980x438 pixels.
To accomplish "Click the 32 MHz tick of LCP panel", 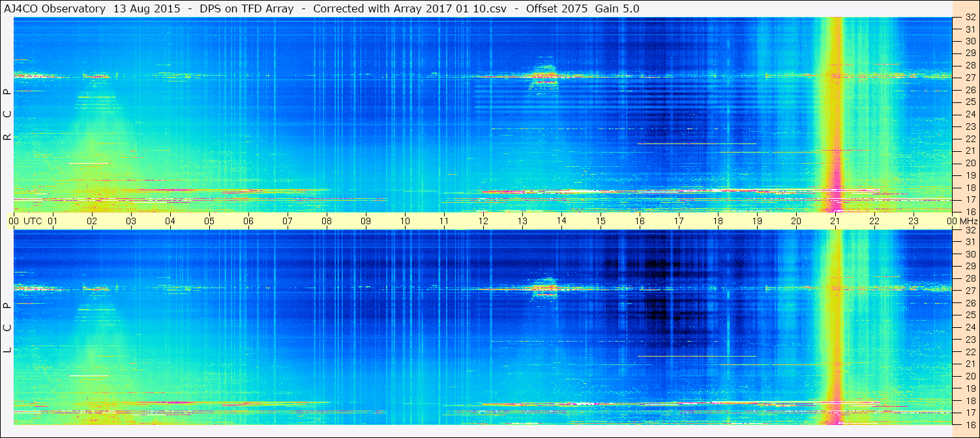I will 970,230.
